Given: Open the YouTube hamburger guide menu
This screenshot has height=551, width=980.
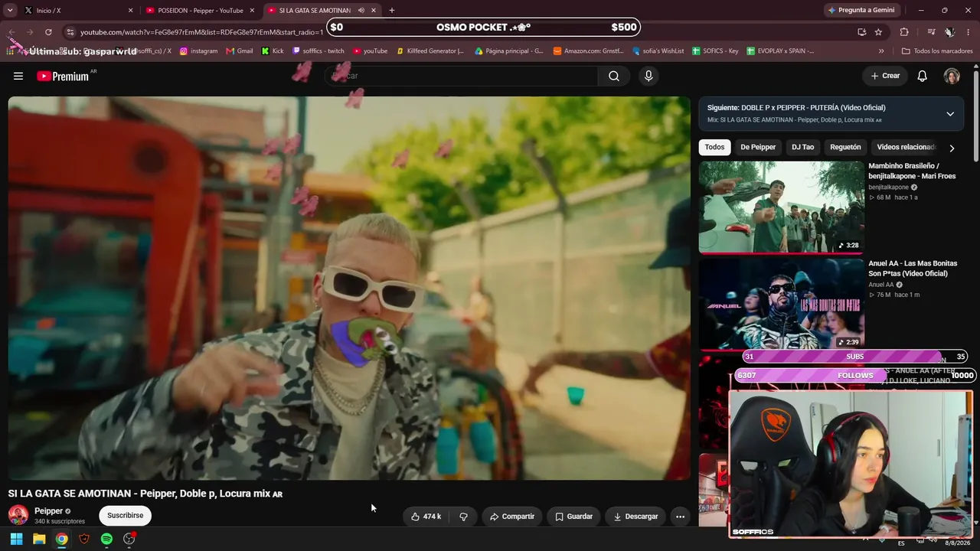Looking at the screenshot, I should (18, 76).
